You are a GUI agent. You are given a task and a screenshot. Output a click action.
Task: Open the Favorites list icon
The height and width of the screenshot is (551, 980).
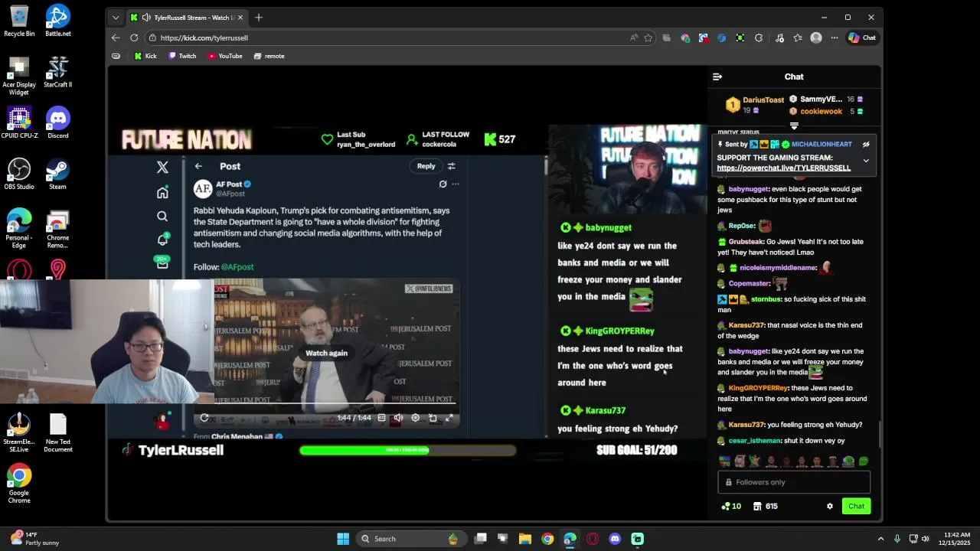(x=798, y=37)
